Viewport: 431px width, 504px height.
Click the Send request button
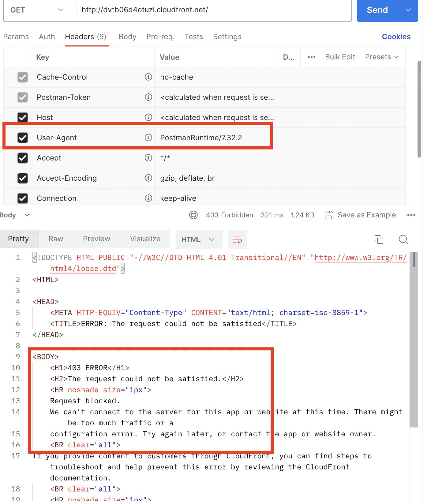378,10
